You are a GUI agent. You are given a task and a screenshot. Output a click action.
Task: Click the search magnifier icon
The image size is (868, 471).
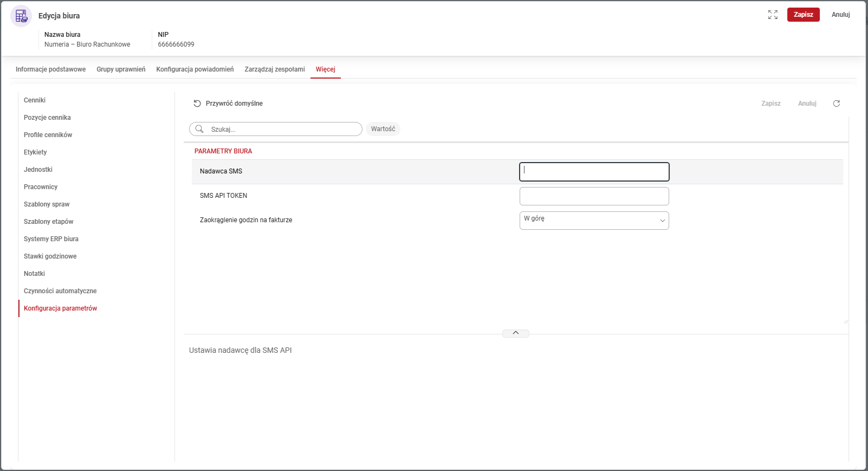(x=199, y=129)
